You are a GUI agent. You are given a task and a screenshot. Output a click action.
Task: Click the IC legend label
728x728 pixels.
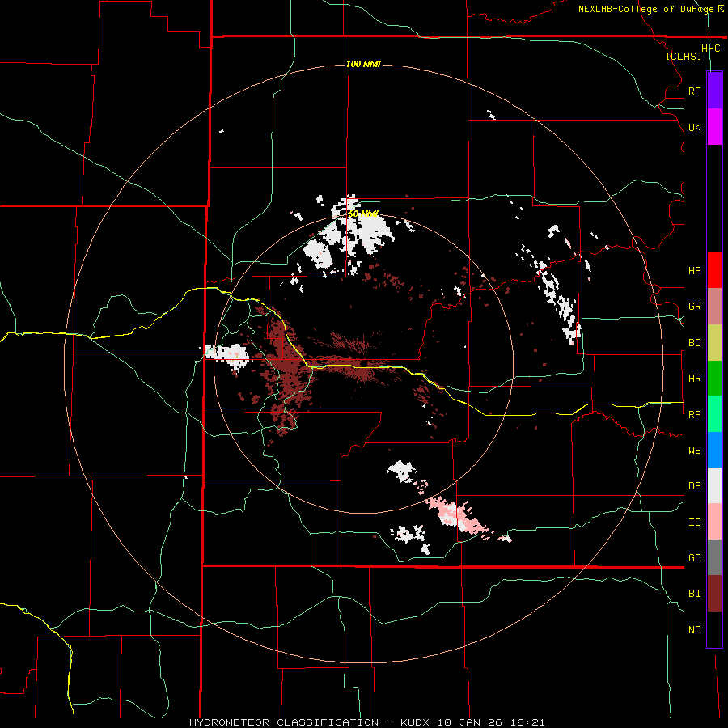click(x=695, y=523)
